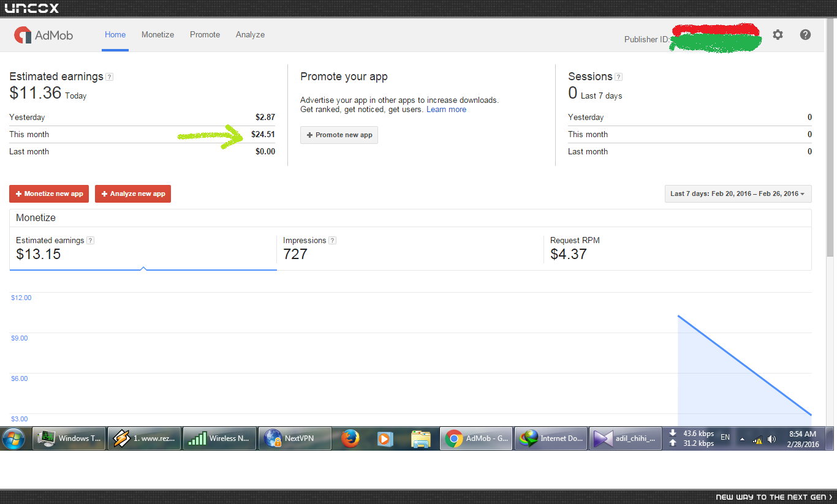The width and height of the screenshot is (837, 504).
Task: Click the network tray icon with warning
Action: click(758, 439)
